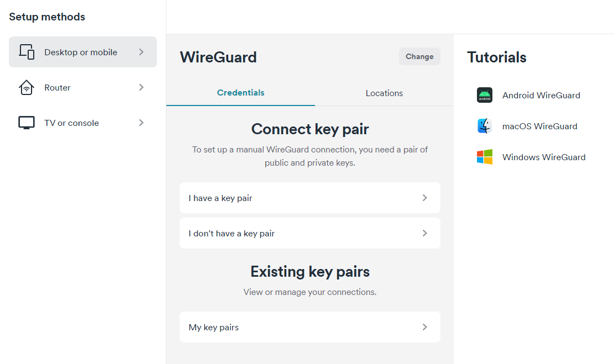Switch to the Credentials tab
This screenshot has width=614, height=364.
[240, 93]
